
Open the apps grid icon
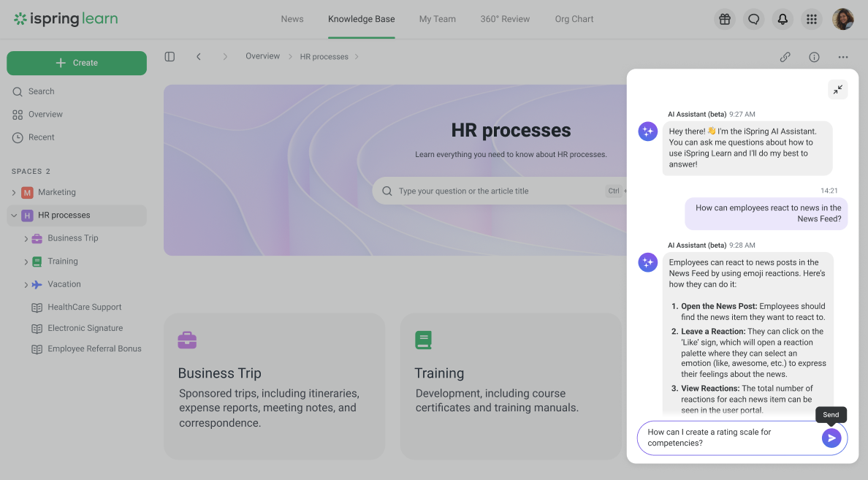point(812,19)
